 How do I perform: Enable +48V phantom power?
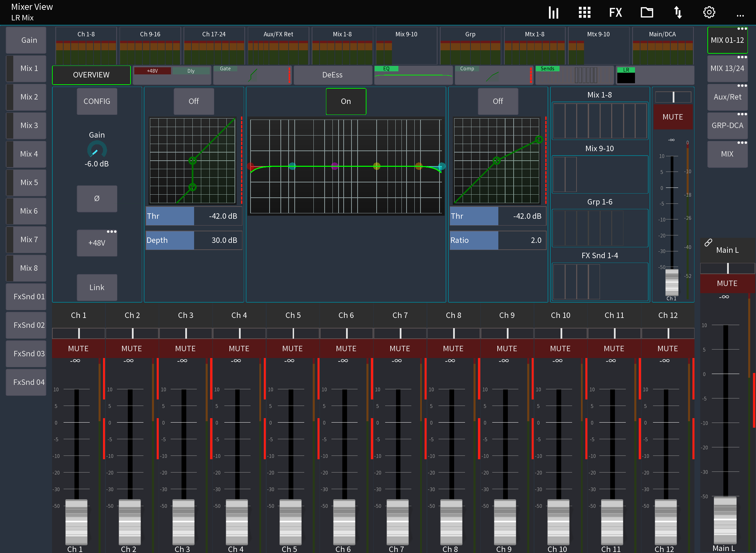pos(97,243)
